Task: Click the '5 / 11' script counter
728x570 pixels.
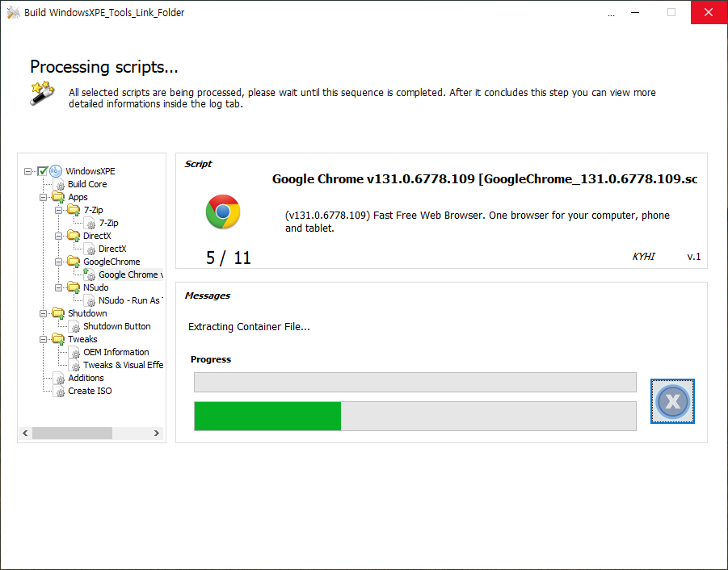Action: point(229,258)
